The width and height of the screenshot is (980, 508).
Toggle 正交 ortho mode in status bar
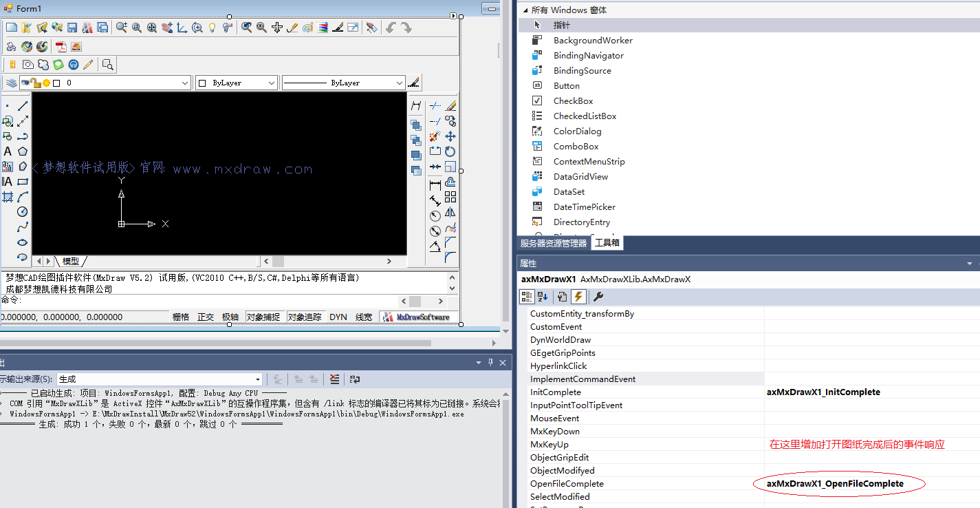[x=206, y=317]
